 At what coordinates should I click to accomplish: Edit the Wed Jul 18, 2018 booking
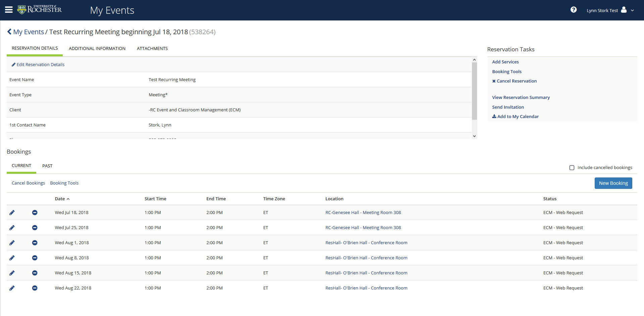click(12, 212)
